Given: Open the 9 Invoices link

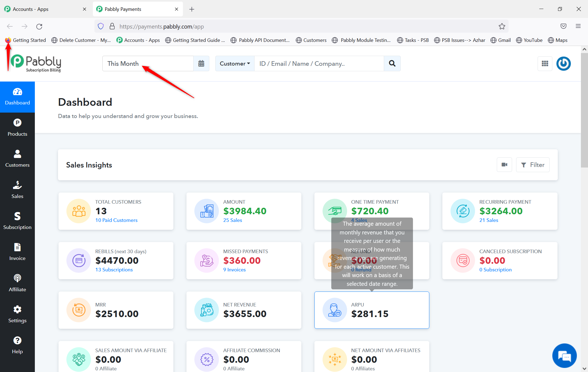Looking at the screenshot, I should [234, 270].
